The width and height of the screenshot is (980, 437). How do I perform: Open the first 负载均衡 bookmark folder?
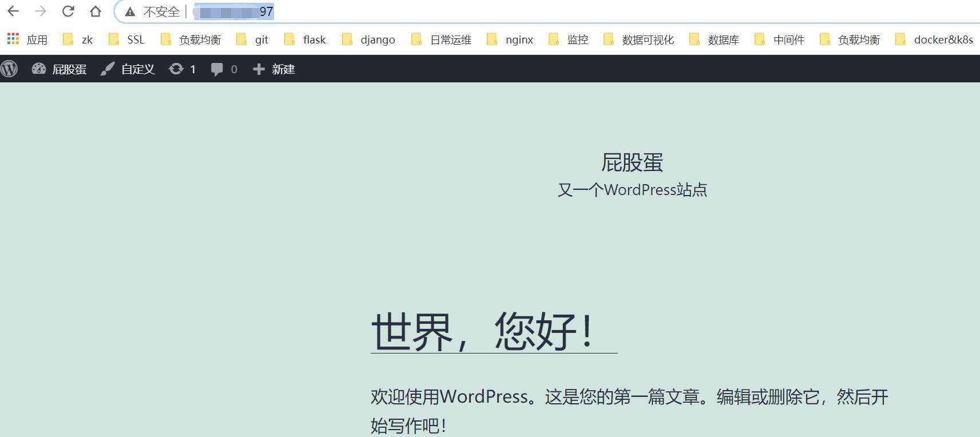191,39
